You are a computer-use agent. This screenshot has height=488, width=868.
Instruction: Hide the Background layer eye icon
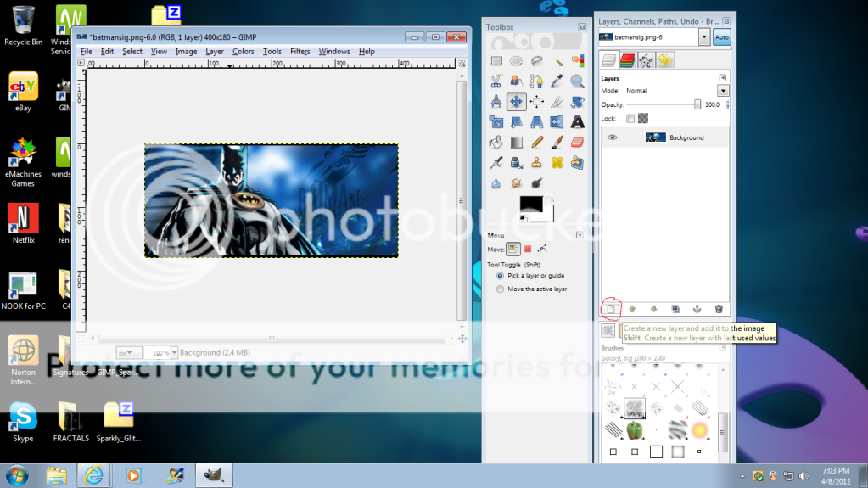[x=612, y=137]
